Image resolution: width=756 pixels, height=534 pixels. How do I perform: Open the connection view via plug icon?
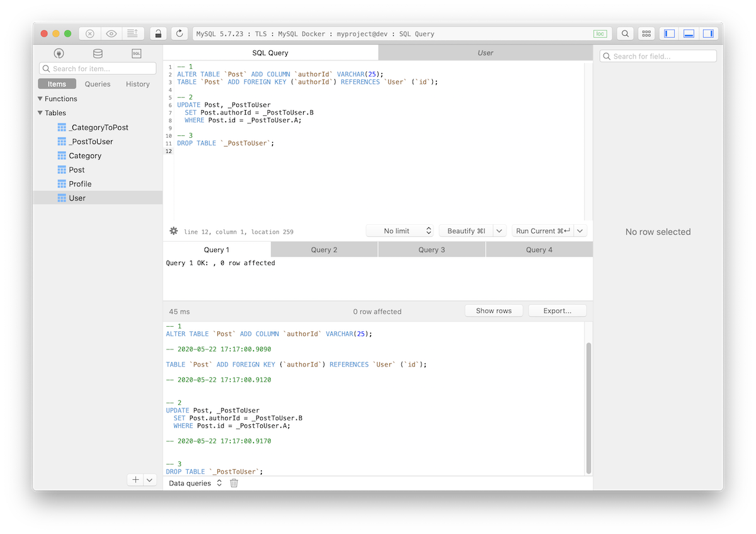[58, 54]
